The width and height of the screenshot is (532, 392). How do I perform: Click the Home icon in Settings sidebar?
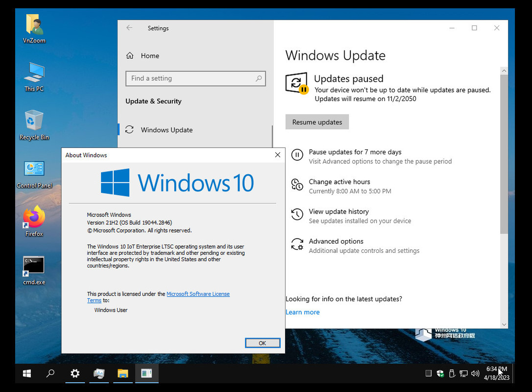click(130, 56)
